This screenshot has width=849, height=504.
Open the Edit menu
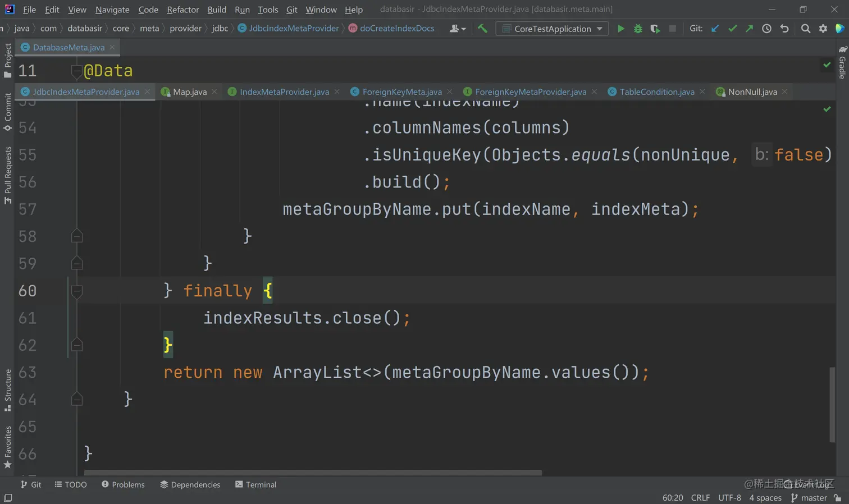tap(52, 10)
